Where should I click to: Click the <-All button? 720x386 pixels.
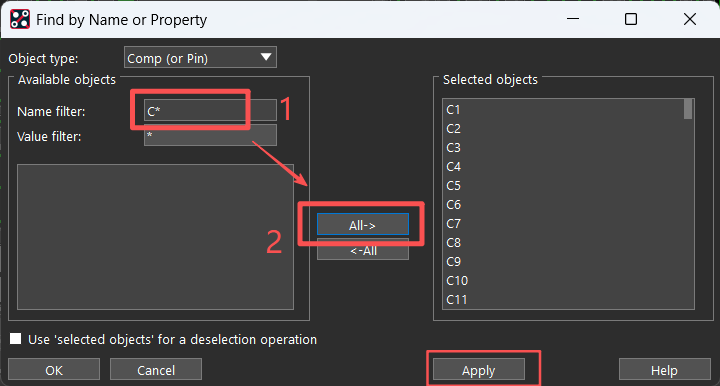tap(363, 250)
